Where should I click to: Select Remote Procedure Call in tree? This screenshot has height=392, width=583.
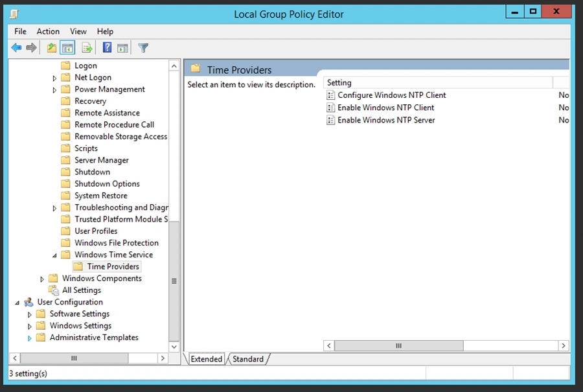coord(114,124)
